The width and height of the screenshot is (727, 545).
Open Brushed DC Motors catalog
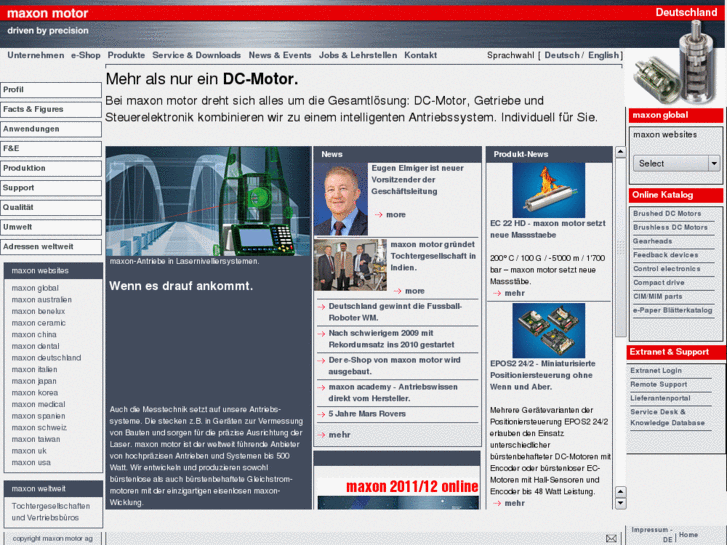pos(667,214)
